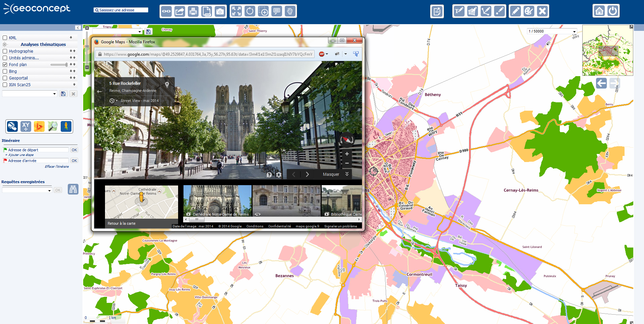This screenshot has width=644, height=324.
Task: Click the Street View pegman tool icon
Action: click(66, 126)
